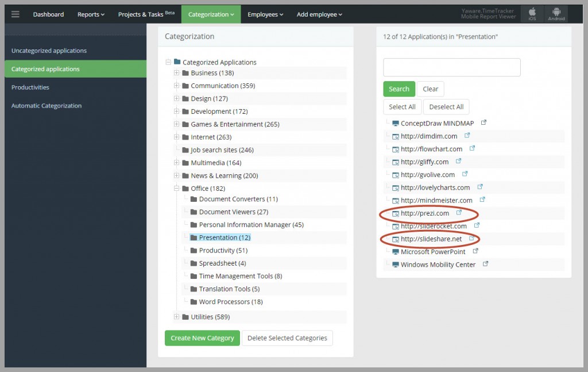Open external link icon beside prezi.com
Image resolution: width=588 pixels, height=372 pixels.
click(x=459, y=213)
